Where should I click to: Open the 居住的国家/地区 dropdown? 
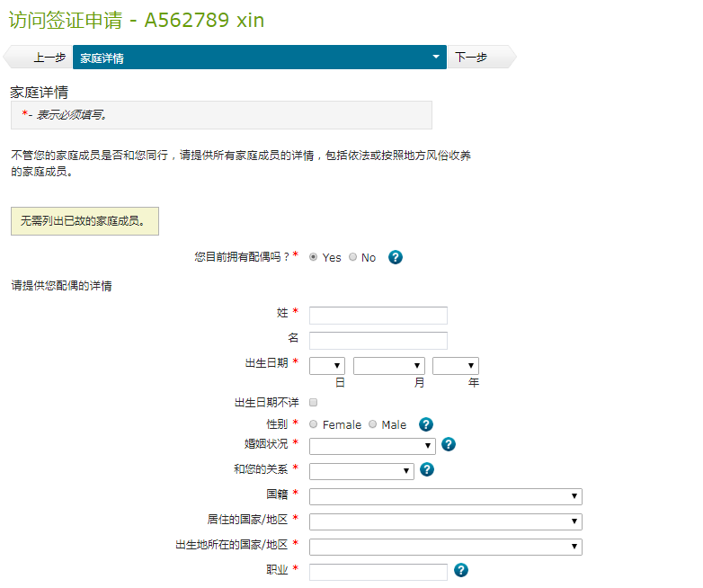tap(446, 521)
